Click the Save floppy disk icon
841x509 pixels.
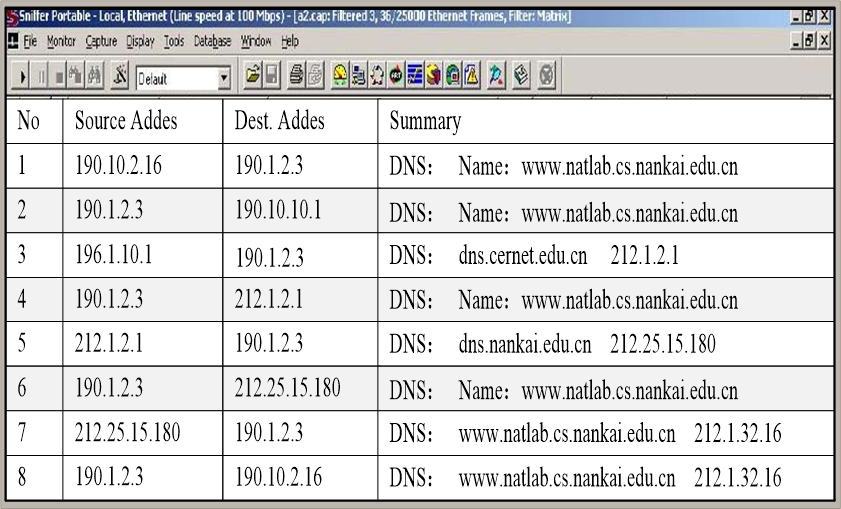coord(272,75)
